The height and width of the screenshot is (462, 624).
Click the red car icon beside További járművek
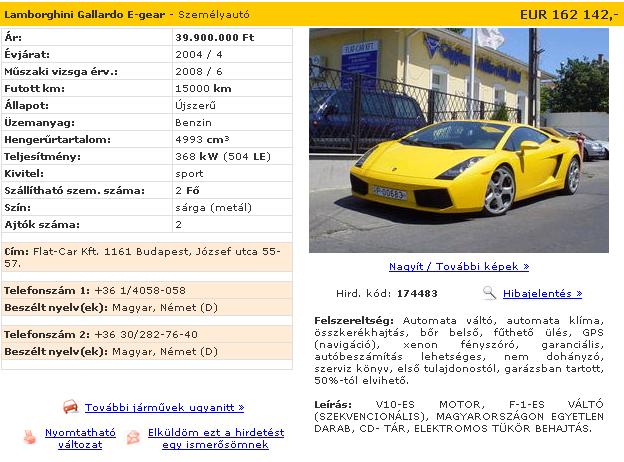[x=70, y=407]
